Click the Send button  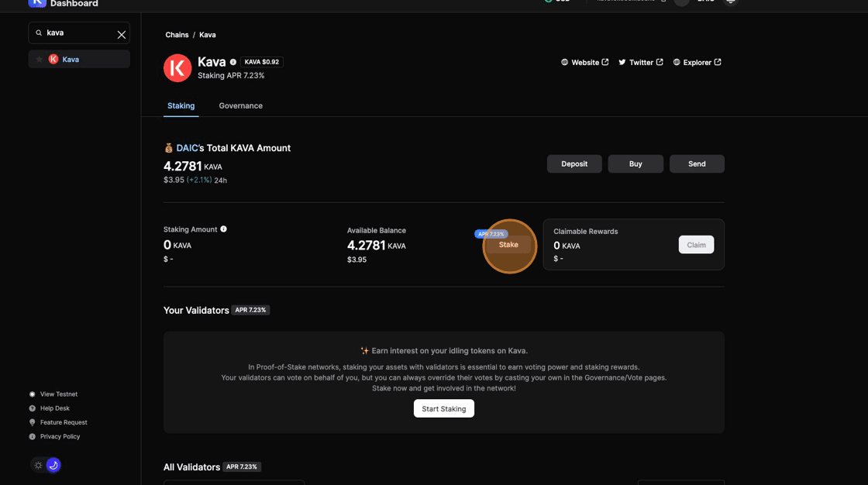pyautogui.click(x=697, y=163)
